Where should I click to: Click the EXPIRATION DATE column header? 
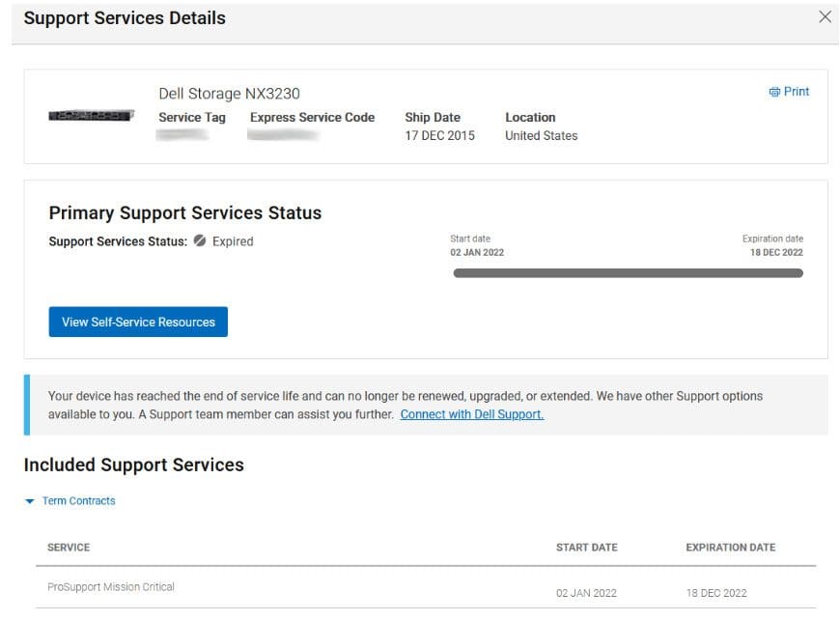(730, 548)
